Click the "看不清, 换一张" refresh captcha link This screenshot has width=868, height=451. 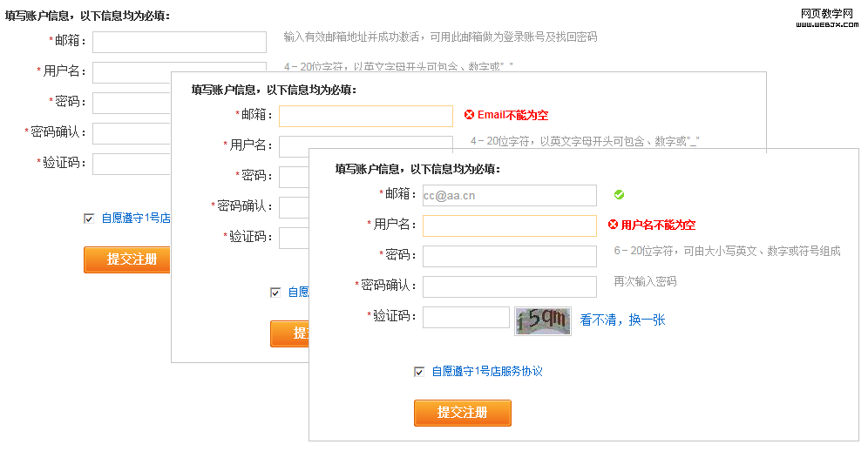pos(622,320)
